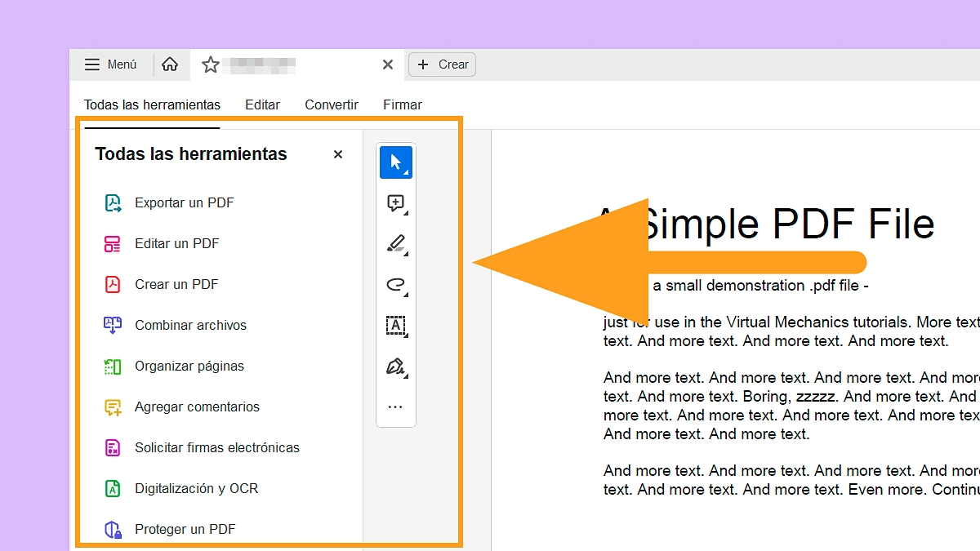
Task: Open the Convertir menu
Action: point(331,104)
